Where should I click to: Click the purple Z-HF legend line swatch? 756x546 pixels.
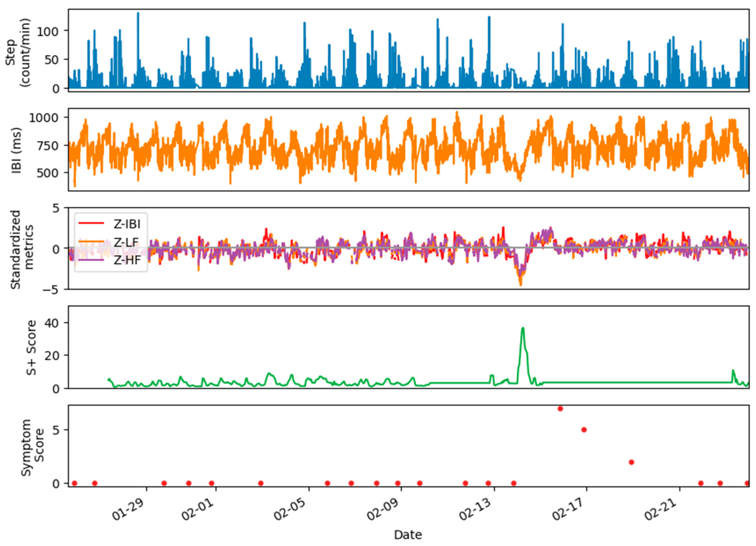(91, 260)
